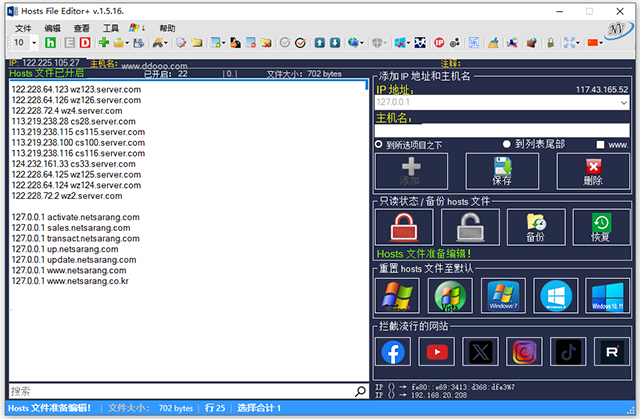Expand the IP address 127.0.0.1 combo box
Image resolution: width=640 pixels, height=419 pixels.
[x=624, y=102]
